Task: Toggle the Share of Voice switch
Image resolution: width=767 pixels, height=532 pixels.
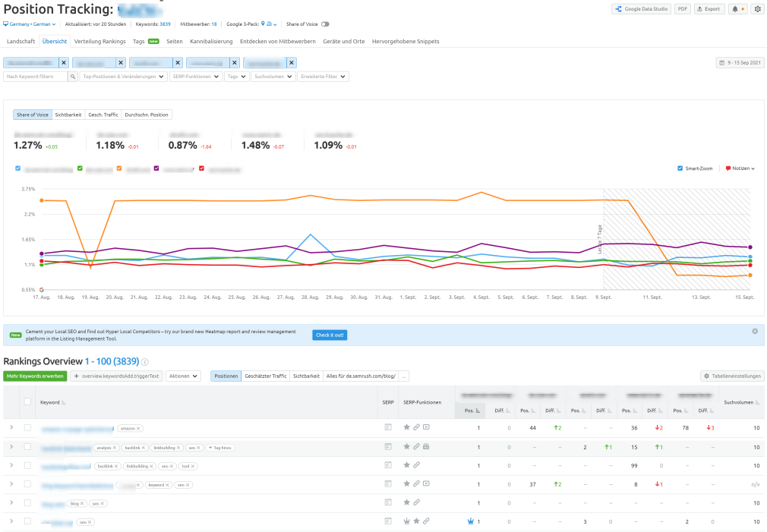Action: point(325,24)
